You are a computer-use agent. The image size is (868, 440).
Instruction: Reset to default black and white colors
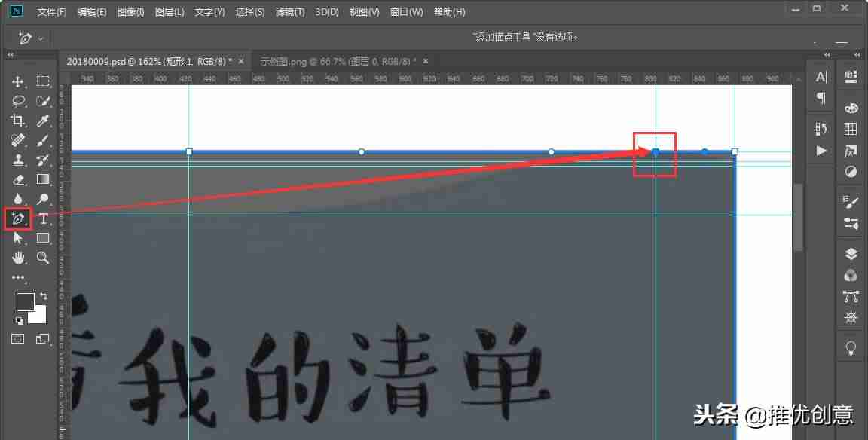[x=19, y=320]
